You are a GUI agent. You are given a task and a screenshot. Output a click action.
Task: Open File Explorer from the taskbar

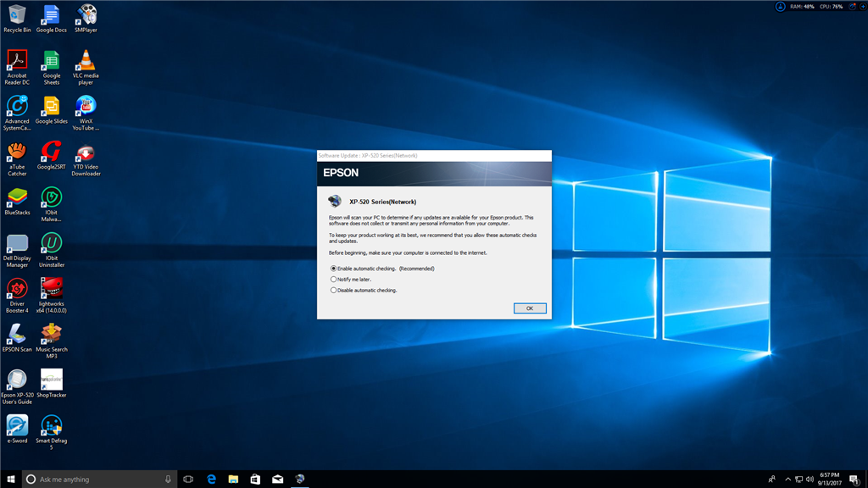coord(233,480)
